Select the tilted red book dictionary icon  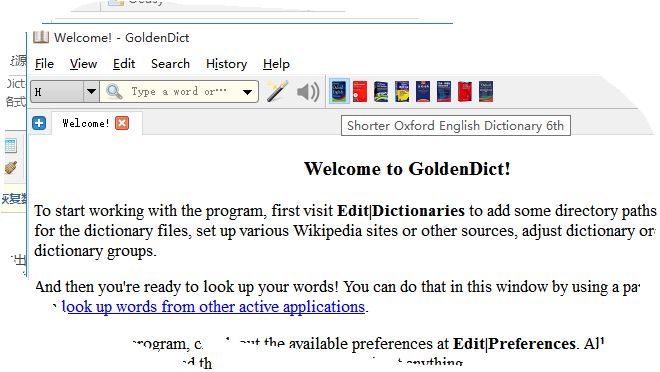click(x=465, y=91)
